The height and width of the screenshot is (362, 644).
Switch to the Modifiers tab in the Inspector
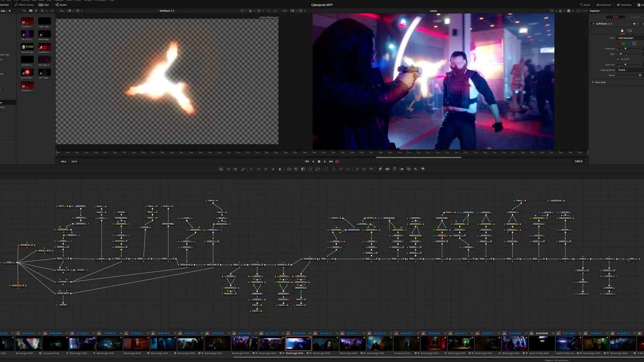pos(635,17)
